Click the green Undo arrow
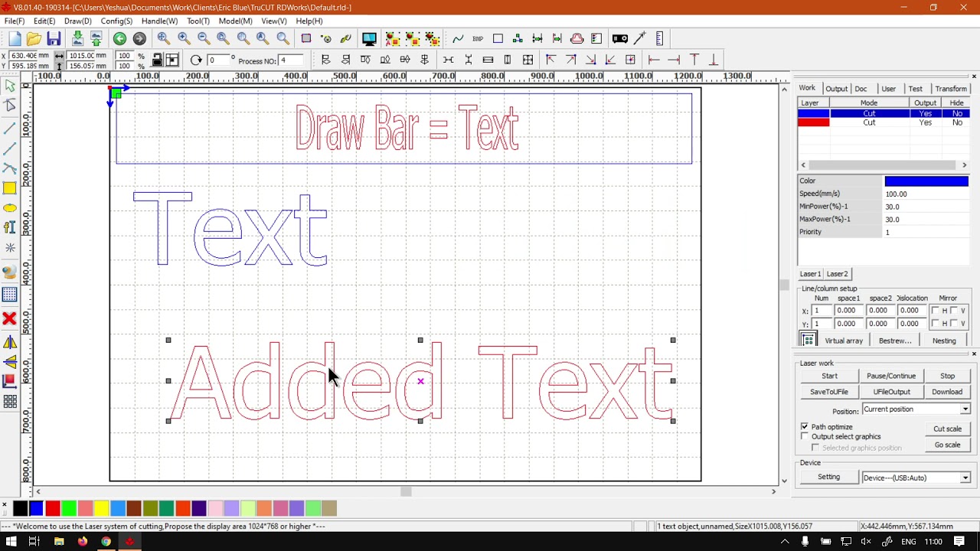Screen dimensions: 980x551 pos(119,39)
